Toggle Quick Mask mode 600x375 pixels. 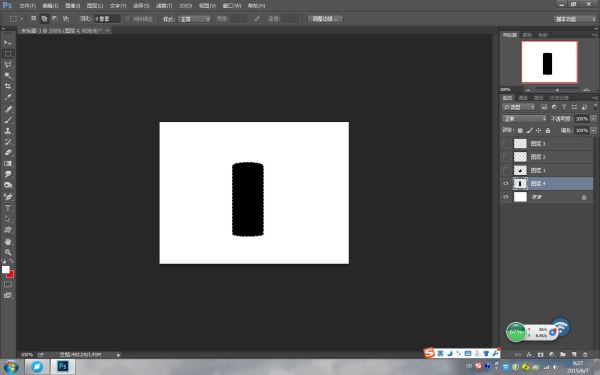point(8,284)
